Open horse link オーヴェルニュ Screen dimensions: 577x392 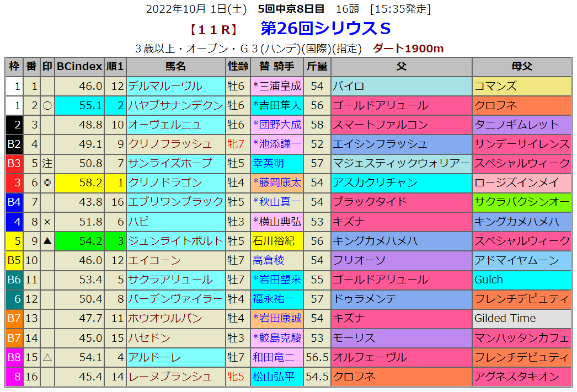(x=165, y=125)
